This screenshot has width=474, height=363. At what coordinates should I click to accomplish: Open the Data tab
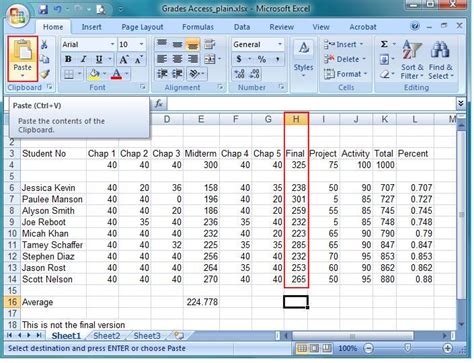tap(242, 27)
